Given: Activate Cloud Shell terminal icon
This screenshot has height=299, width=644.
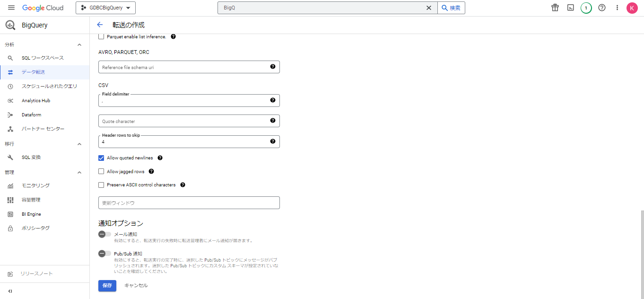Looking at the screenshot, I should (571, 8).
